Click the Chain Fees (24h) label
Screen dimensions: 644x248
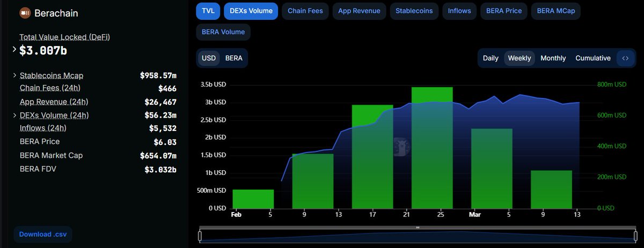point(50,87)
